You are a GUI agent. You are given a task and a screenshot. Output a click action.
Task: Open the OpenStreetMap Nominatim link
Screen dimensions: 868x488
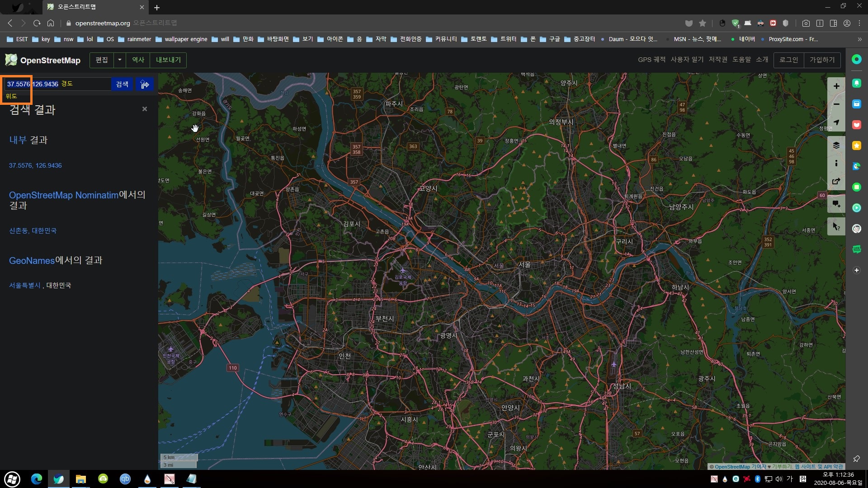[x=64, y=195]
